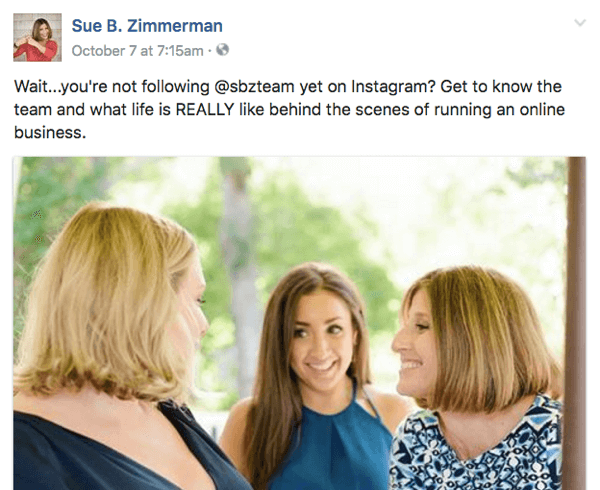
Task: Click Sue B. Zimmerman's profile picture thumbnail
Action: [36, 36]
